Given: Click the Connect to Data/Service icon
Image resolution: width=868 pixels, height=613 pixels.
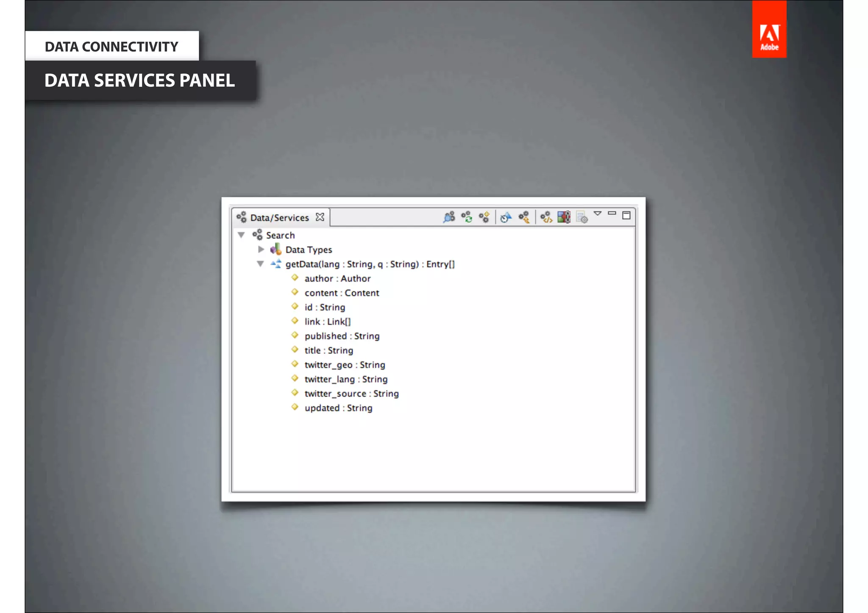Looking at the screenshot, I should [484, 217].
